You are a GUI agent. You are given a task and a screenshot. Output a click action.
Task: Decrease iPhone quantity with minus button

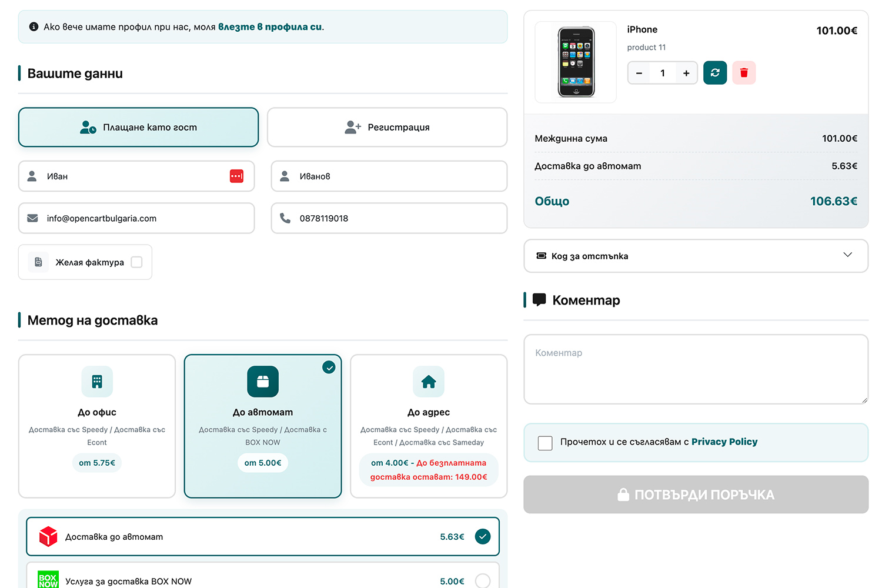639,73
